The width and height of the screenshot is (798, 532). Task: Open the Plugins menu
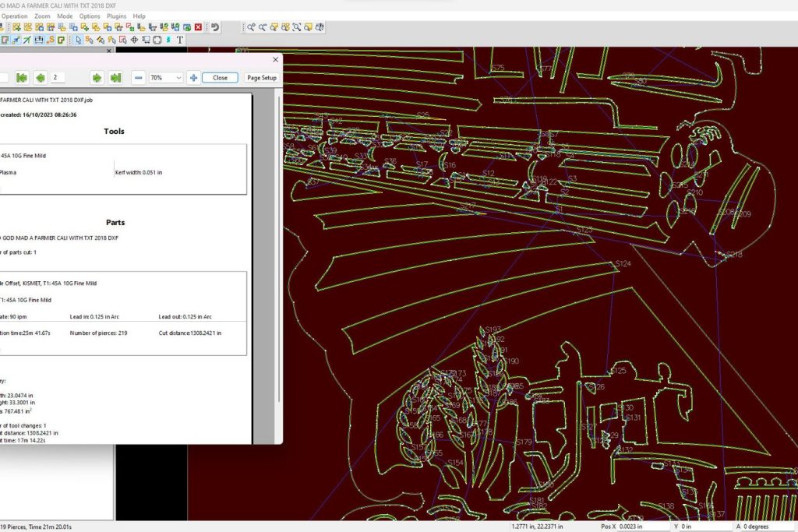(116, 16)
